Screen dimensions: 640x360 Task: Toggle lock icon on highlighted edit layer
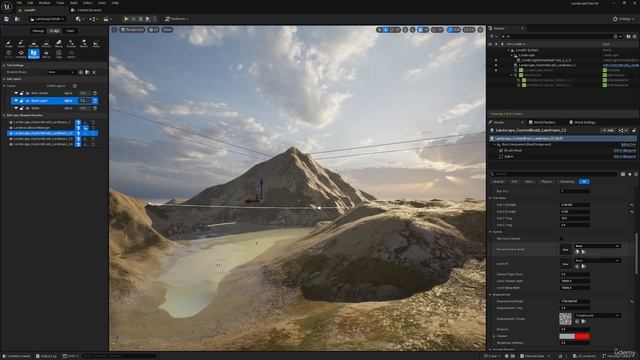click(x=22, y=100)
